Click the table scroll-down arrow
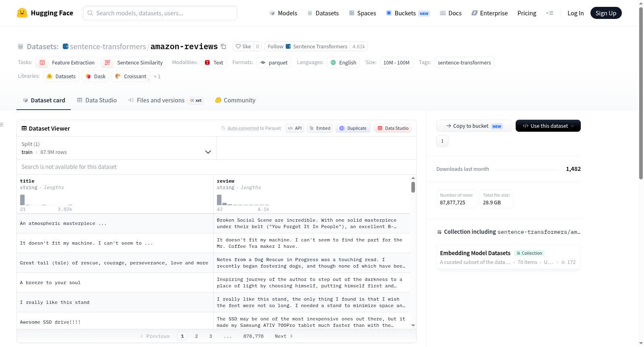Image resolution: width=644 pixels, height=347 pixels. click(413, 325)
